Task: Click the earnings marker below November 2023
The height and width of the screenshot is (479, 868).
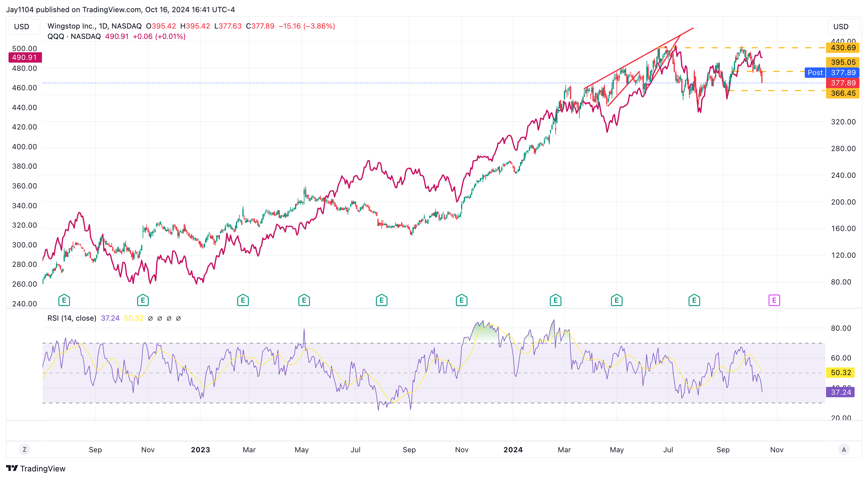Action: (461, 300)
